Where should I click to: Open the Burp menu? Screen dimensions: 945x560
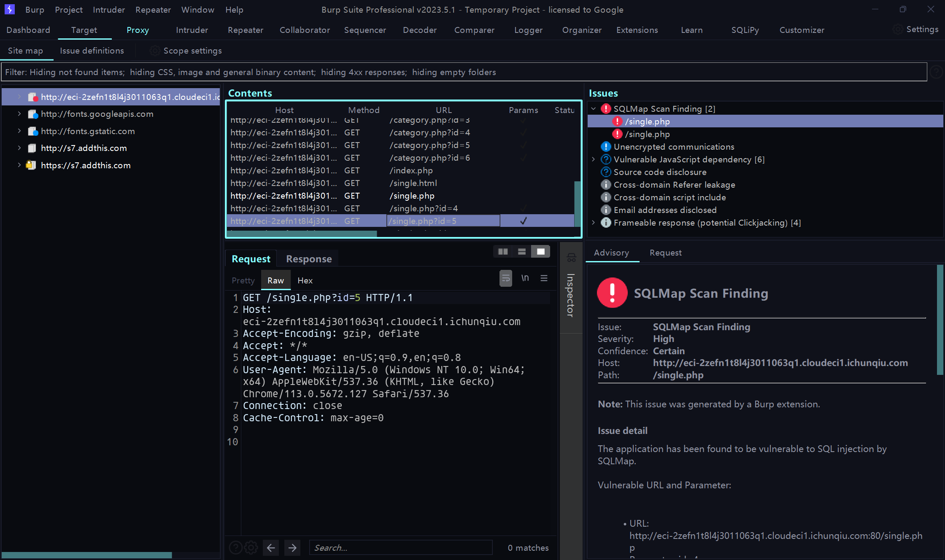(35, 10)
